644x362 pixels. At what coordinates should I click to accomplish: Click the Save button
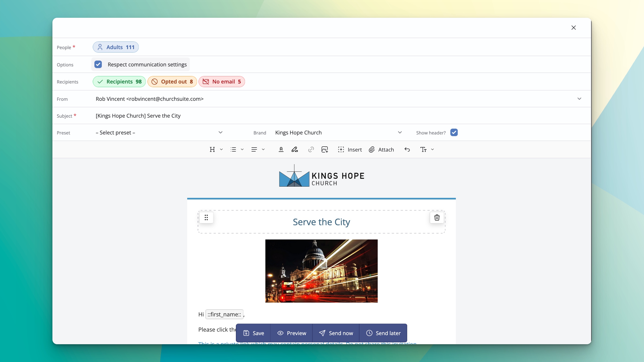pos(253,333)
